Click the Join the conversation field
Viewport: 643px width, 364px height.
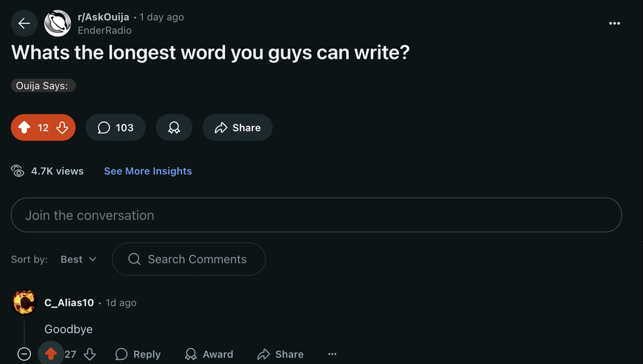tap(316, 215)
